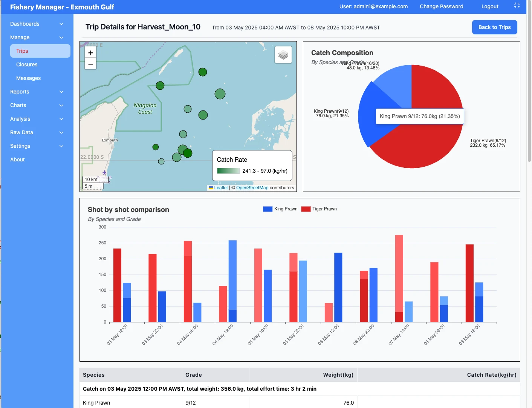The image size is (532, 408).
Task: Open the Closures page
Action: (27, 64)
